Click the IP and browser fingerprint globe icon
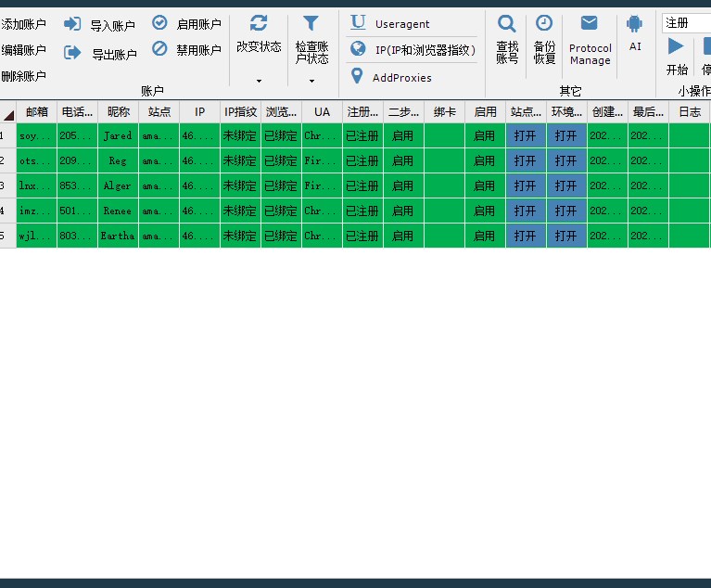Image resolution: width=711 pixels, height=588 pixels. coord(358,48)
